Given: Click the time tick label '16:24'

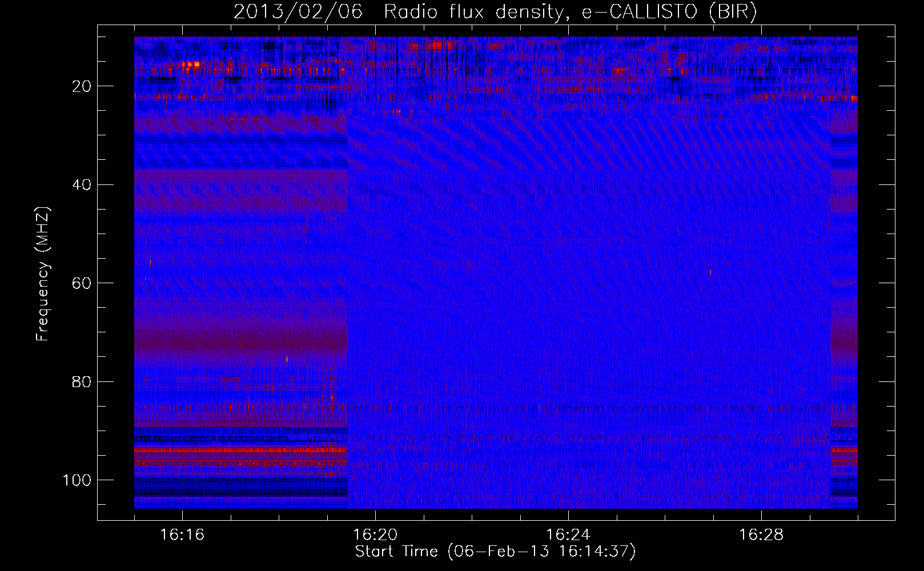Looking at the screenshot, I should 568,535.
